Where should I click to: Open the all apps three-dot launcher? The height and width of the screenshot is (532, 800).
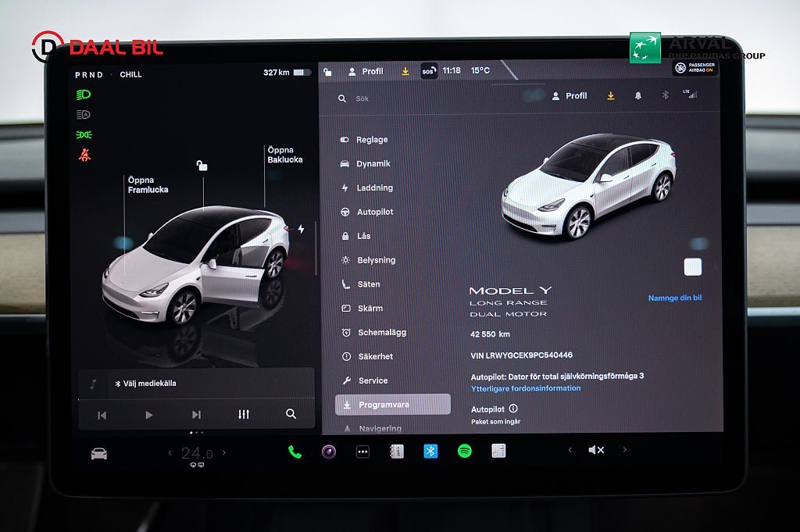(x=362, y=452)
